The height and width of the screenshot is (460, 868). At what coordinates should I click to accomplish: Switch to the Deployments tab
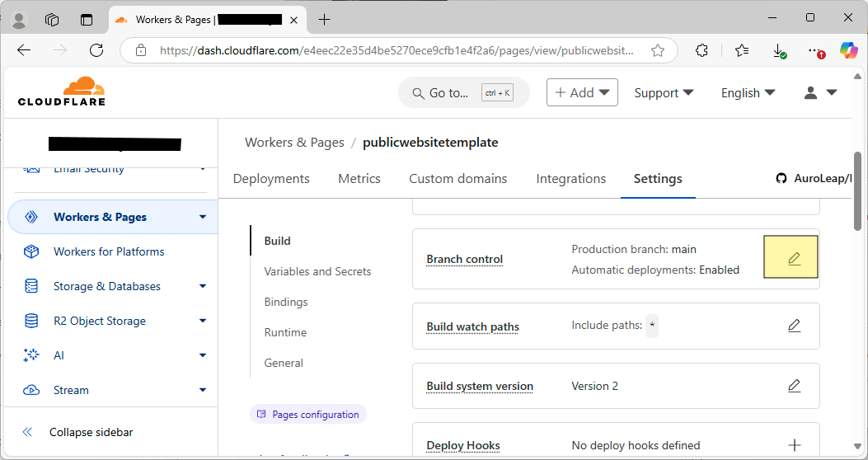[x=271, y=179]
